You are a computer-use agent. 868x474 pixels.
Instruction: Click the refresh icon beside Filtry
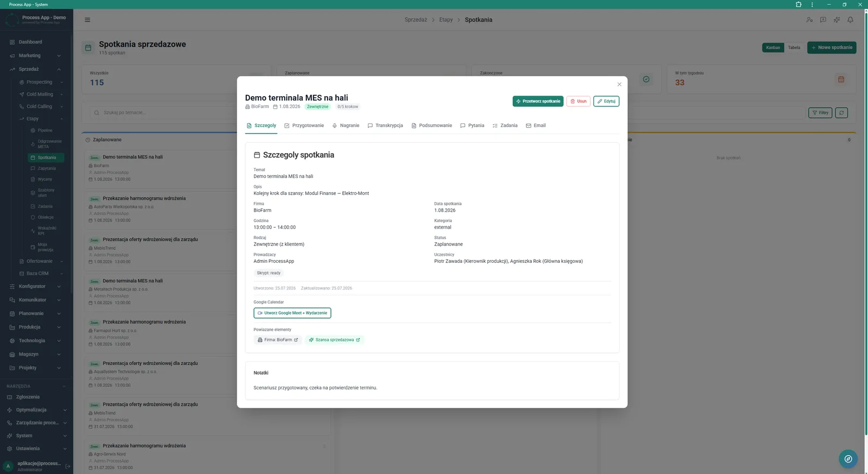point(841,112)
